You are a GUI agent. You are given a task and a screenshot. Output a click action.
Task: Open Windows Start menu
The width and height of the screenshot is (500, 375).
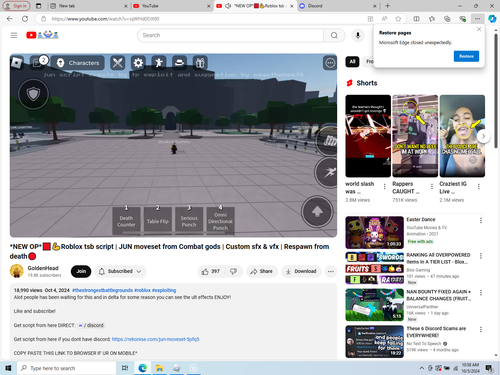pyautogui.click(x=8, y=368)
